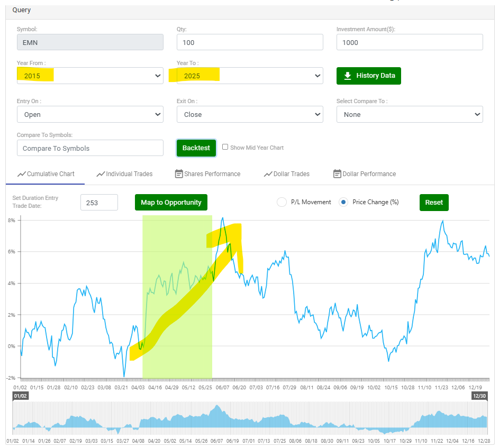499x448 pixels.
Task: Switch to the Cumulative Chart tab
Action: pyautogui.click(x=46, y=174)
